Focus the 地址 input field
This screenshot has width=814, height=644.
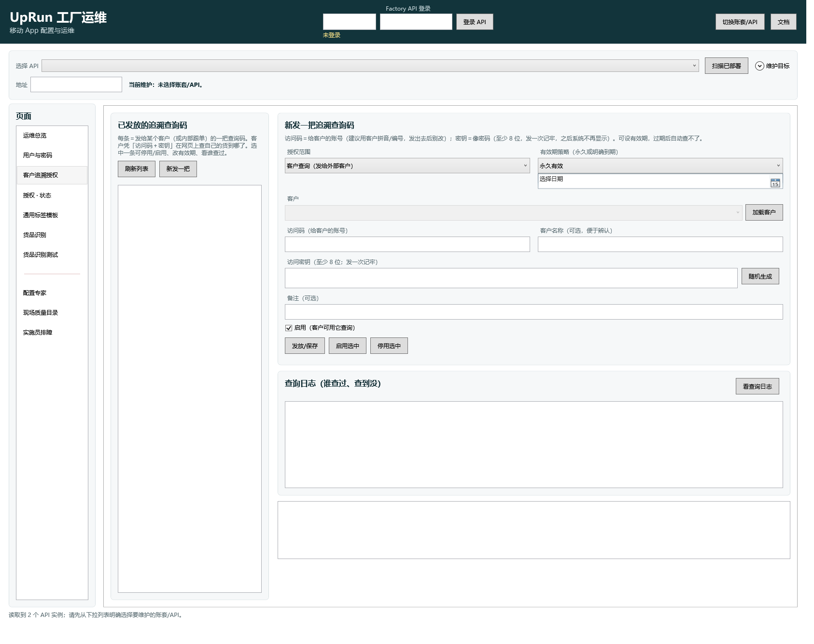tap(76, 84)
